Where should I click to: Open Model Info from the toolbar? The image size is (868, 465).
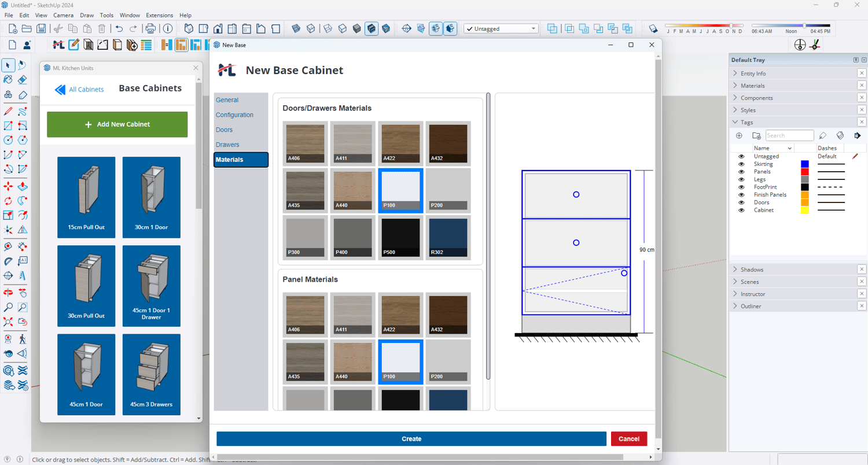[168, 28]
